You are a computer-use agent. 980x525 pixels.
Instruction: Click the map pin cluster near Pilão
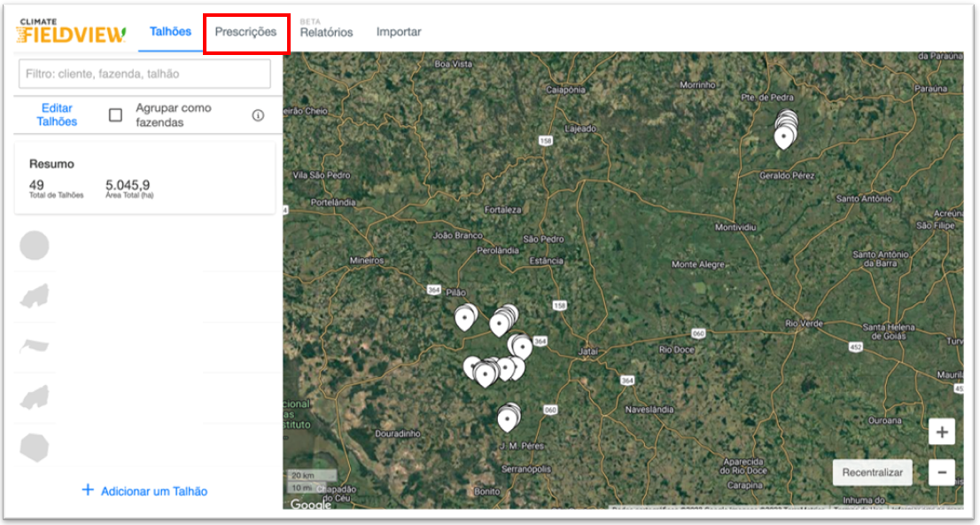click(x=465, y=317)
